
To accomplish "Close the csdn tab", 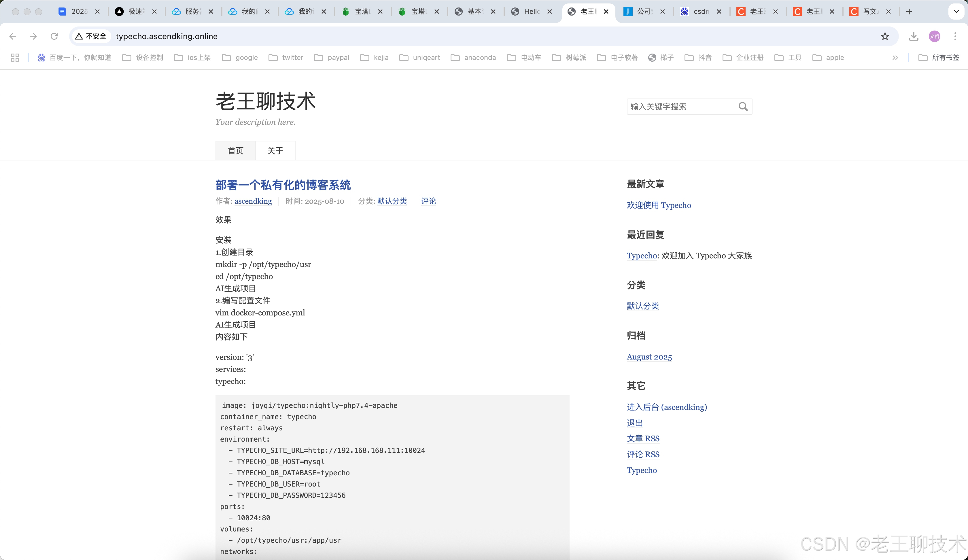I will pyautogui.click(x=719, y=12).
